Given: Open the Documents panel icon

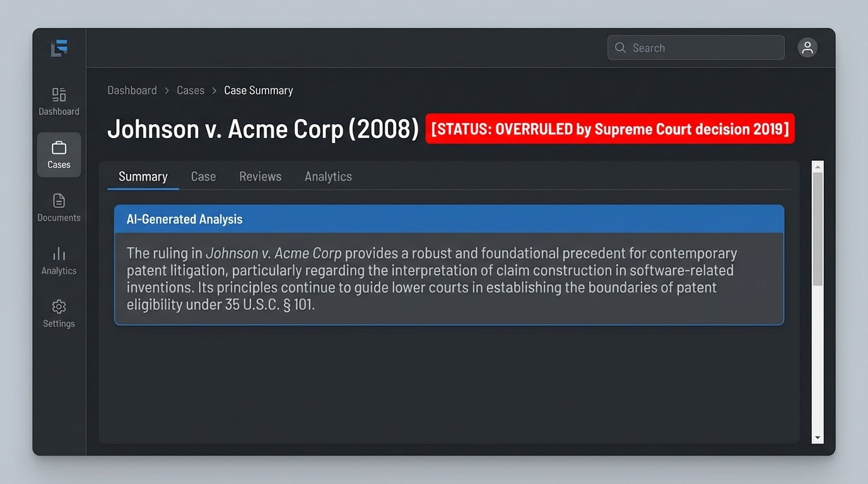Looking at the screenshot, I should point(59,202).
